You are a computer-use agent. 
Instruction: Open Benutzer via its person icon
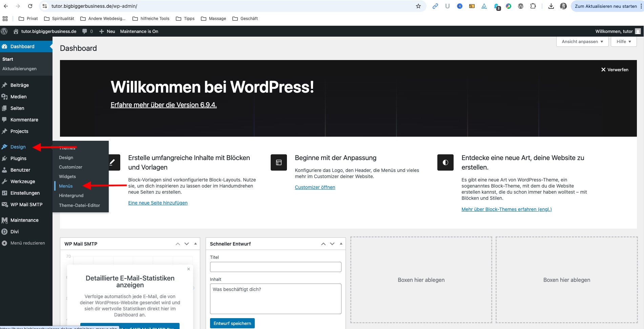4,170
